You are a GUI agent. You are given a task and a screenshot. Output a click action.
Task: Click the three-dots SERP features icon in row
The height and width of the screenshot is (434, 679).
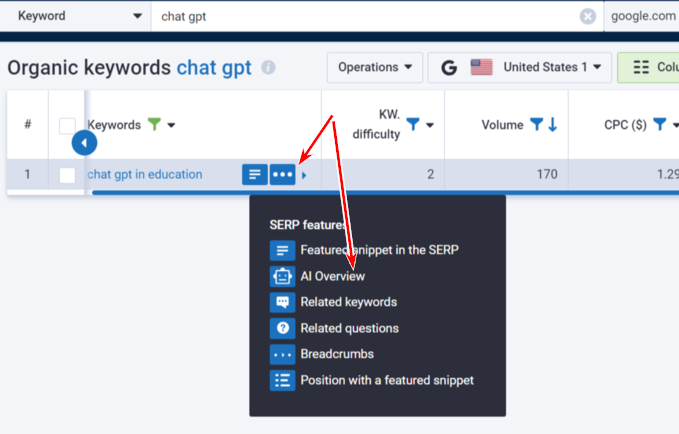pos(282,175)
